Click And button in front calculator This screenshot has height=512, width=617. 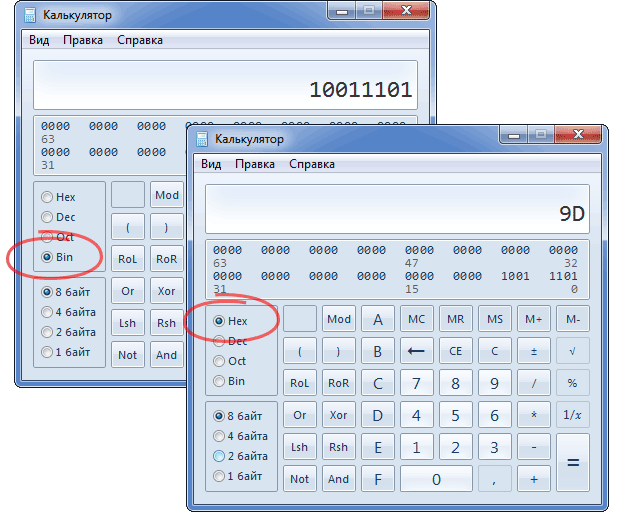339,479
